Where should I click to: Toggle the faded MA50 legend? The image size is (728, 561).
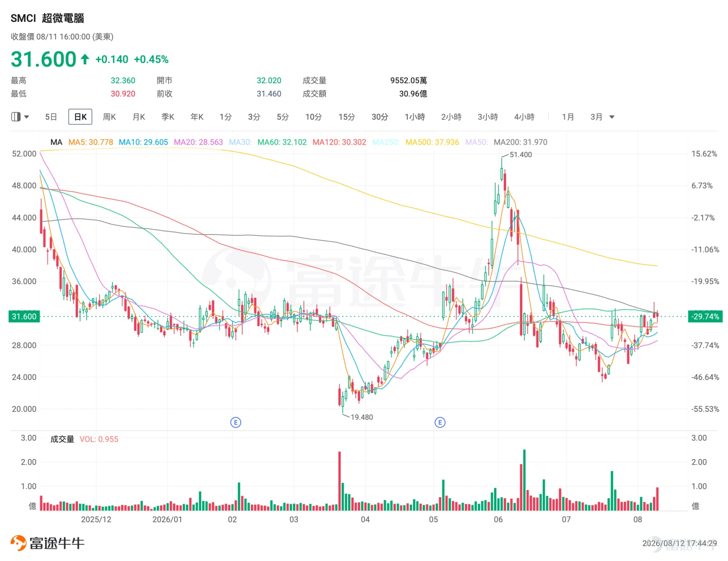[476, 142]
